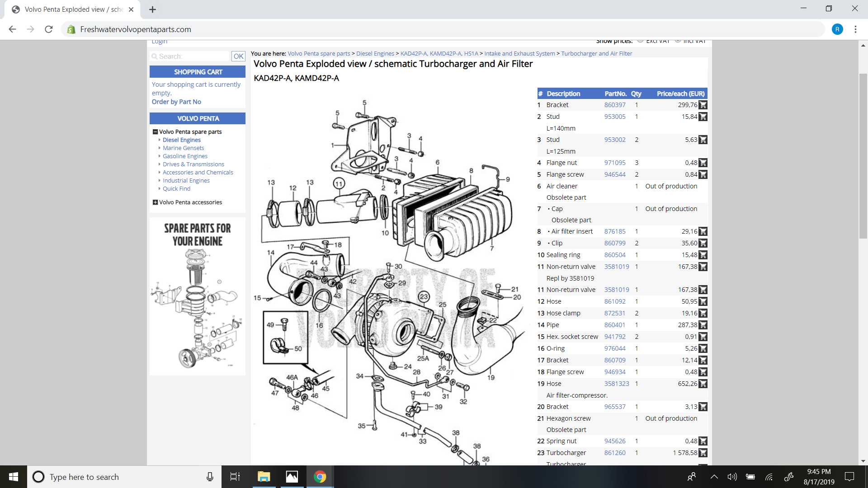Viewport: 868px width, 488px height.
Task: Add Flange nut 971095 to cart
Action: click(x=703, y=163)
